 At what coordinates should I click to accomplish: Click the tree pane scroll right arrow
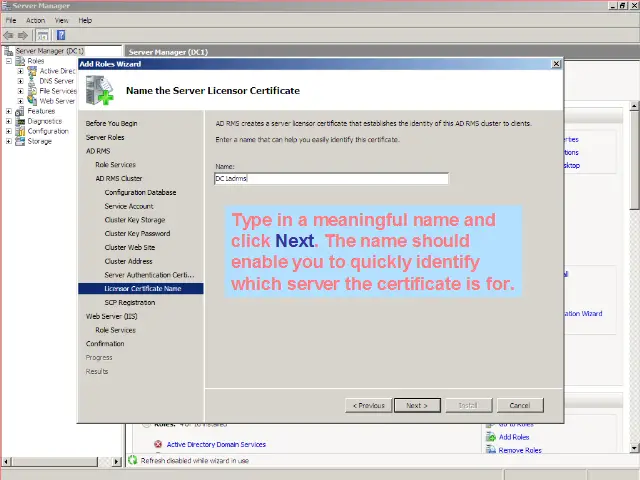coord(116,462)
